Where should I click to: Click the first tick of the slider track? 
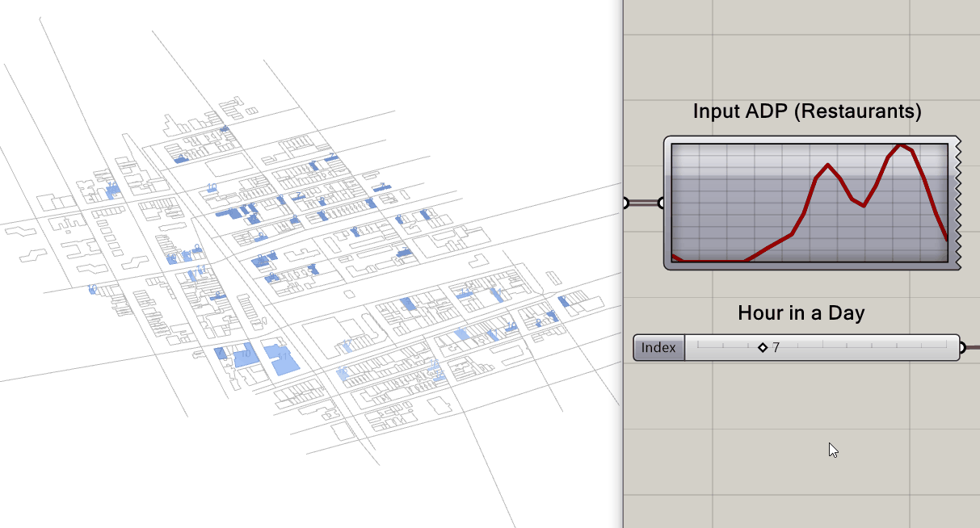698,345
